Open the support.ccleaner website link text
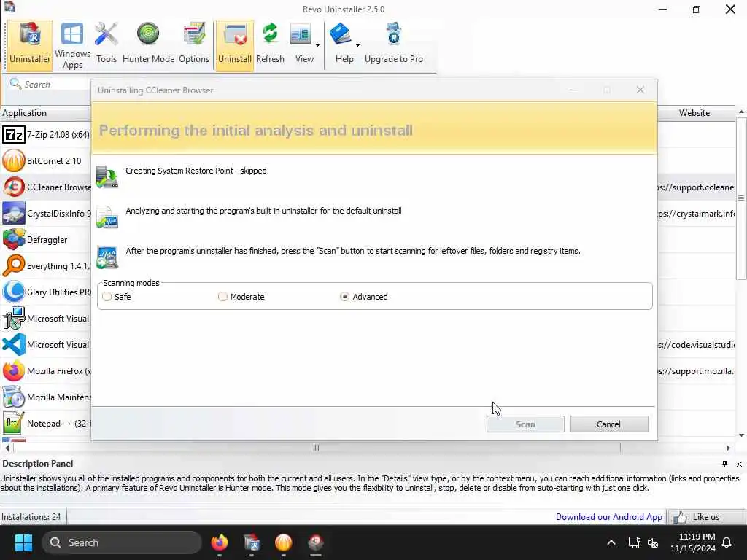The height and width of the screenshot is (560, 747). coord(697,187)
